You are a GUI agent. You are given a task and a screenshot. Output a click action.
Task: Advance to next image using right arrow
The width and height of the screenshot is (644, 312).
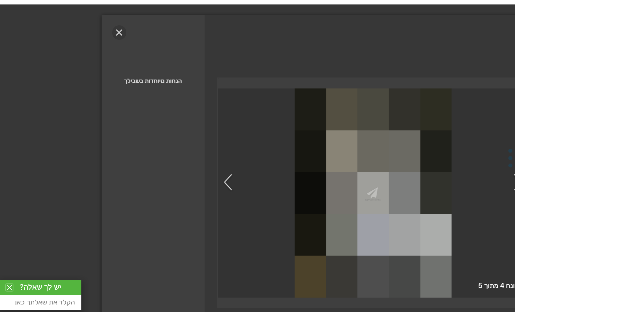pyautogui.click(x=513, y=182)
